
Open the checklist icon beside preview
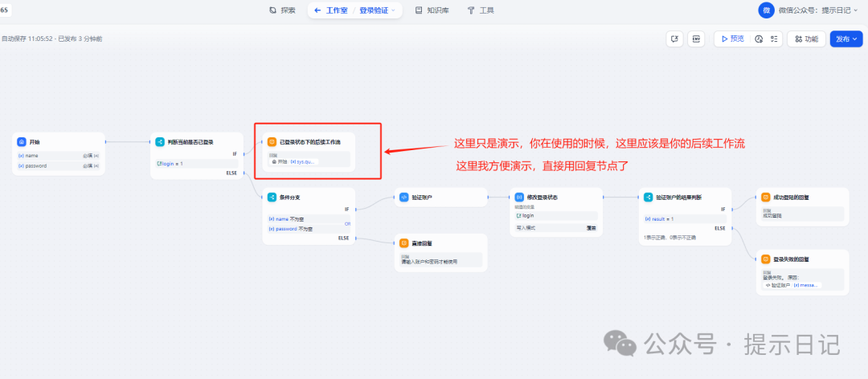tap(774, 39)
